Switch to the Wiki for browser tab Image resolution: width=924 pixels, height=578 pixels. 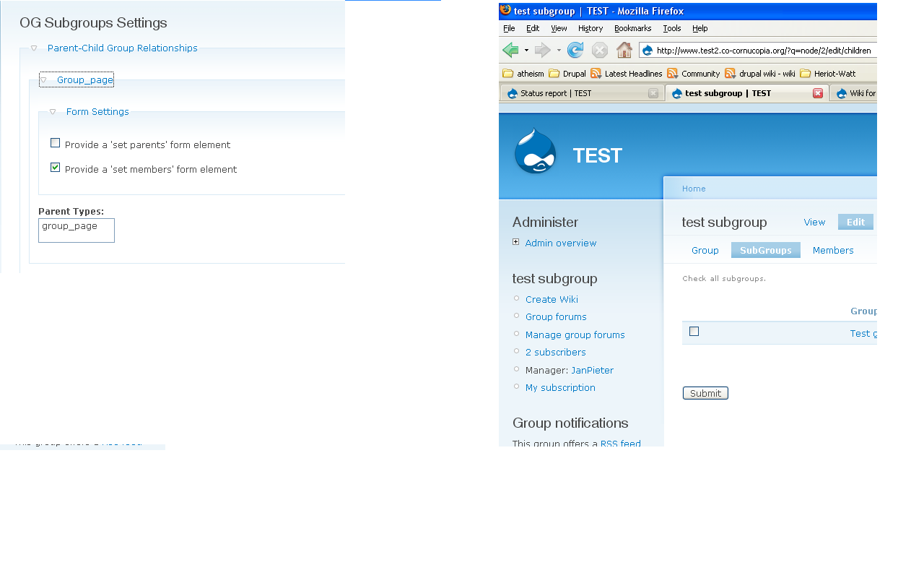click(854, 93)
